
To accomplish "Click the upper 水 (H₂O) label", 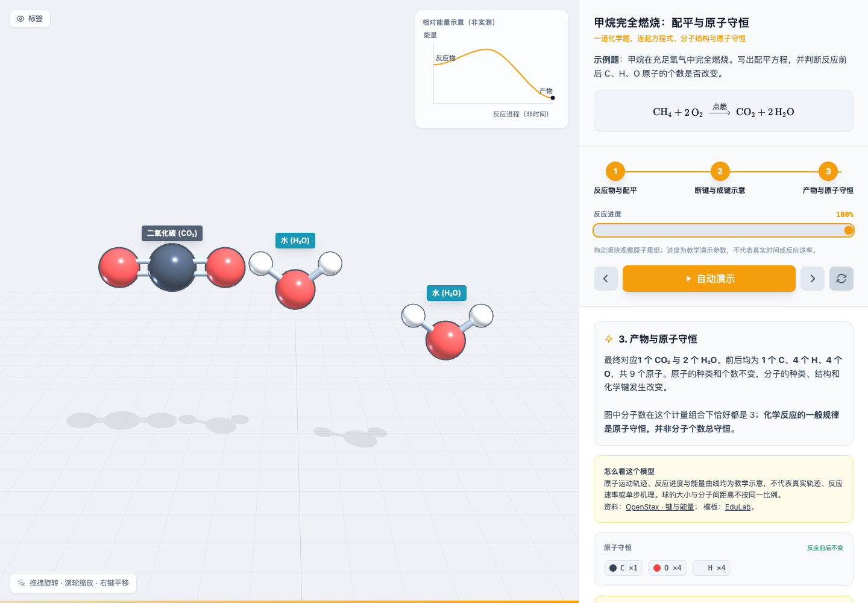I will 295,241.
